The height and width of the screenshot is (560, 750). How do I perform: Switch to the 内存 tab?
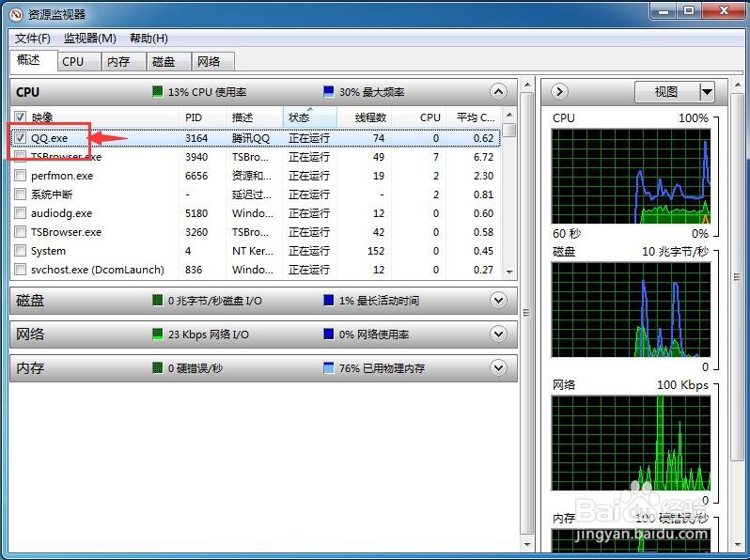(x=123, y=62)
